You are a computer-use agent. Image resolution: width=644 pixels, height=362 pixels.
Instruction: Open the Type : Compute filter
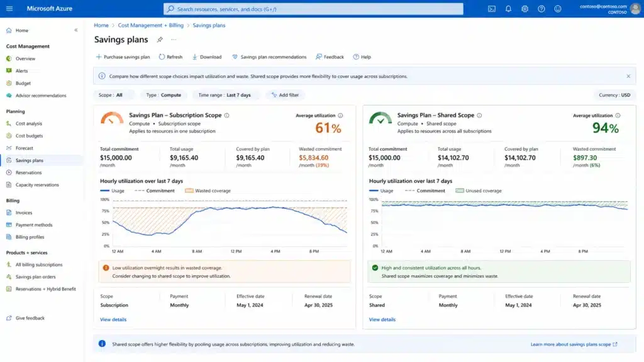click(164, 95)
